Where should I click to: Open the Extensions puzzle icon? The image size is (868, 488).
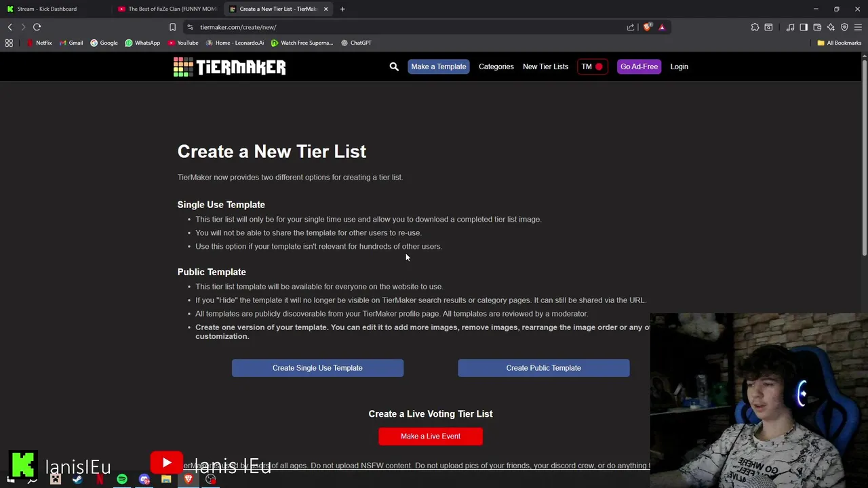(755, 27)
